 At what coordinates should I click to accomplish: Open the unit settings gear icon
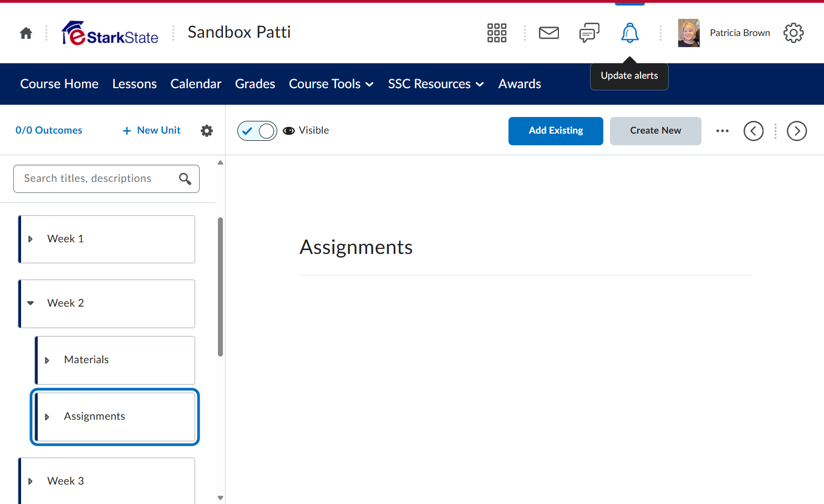click(x=207, y=130)
